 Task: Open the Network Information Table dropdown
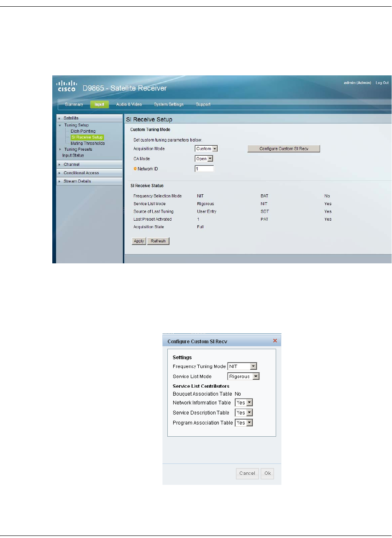(244, 403)
